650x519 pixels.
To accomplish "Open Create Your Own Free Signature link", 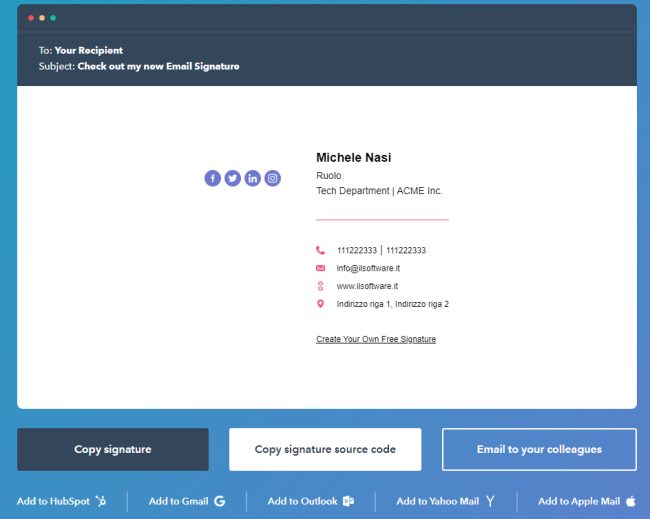I will pyautogui.click(x=376, y=339).
